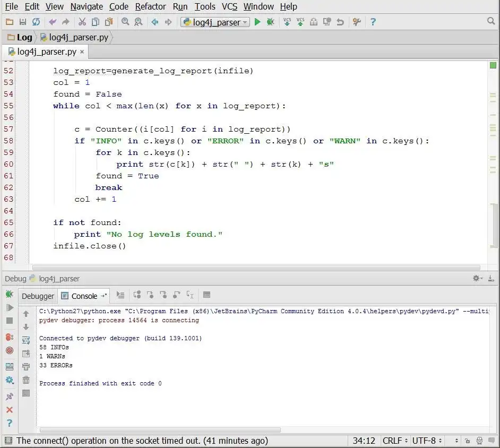Click Scroll to End console icon

[x=26, y=354]
